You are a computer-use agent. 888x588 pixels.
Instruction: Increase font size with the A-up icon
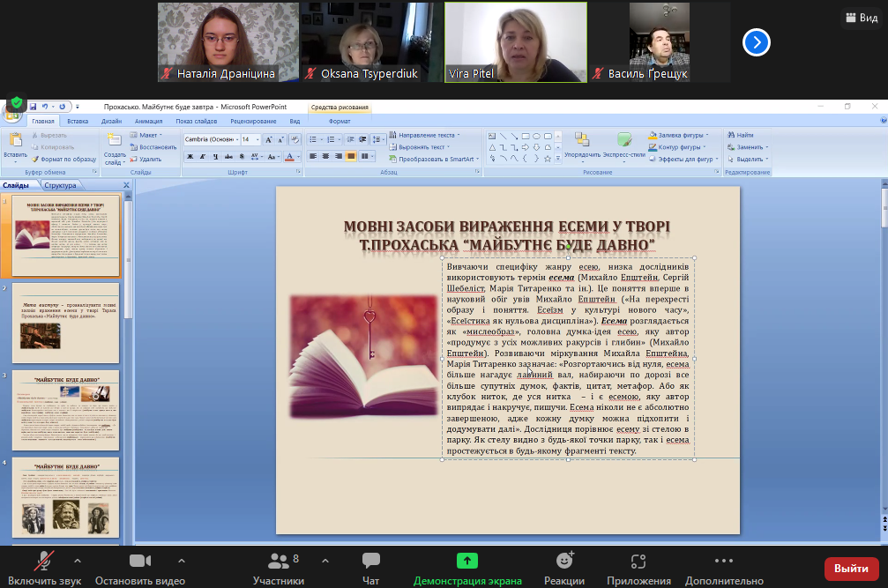click(x=269, y=139)
